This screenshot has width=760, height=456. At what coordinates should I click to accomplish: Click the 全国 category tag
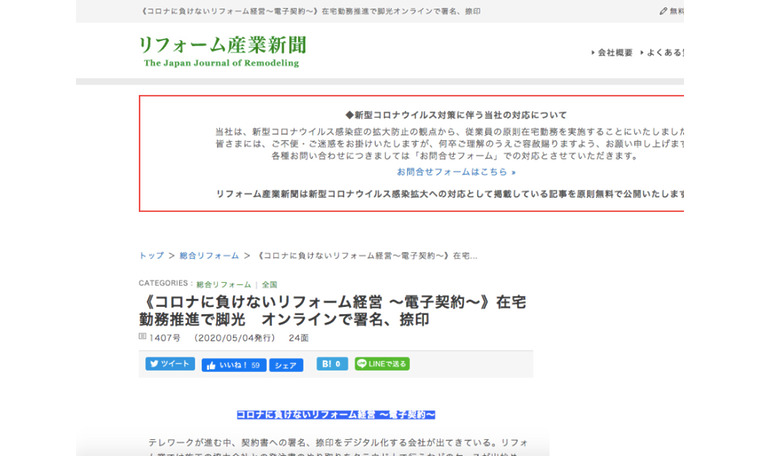(x=269, y=285)
